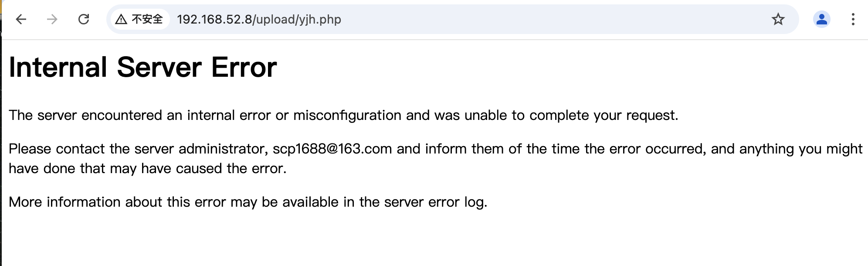Click the scp1688@163.com email address

click(x=332, y=149)
